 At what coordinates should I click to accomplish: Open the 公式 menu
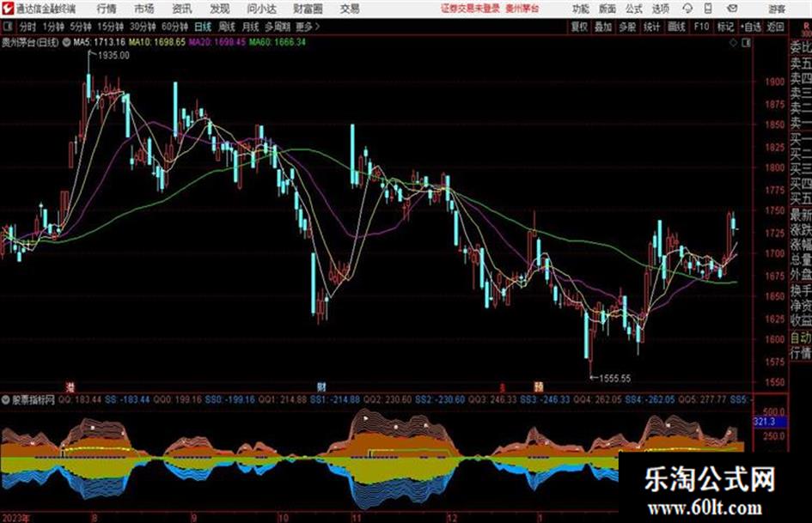(x=634, y=9)
